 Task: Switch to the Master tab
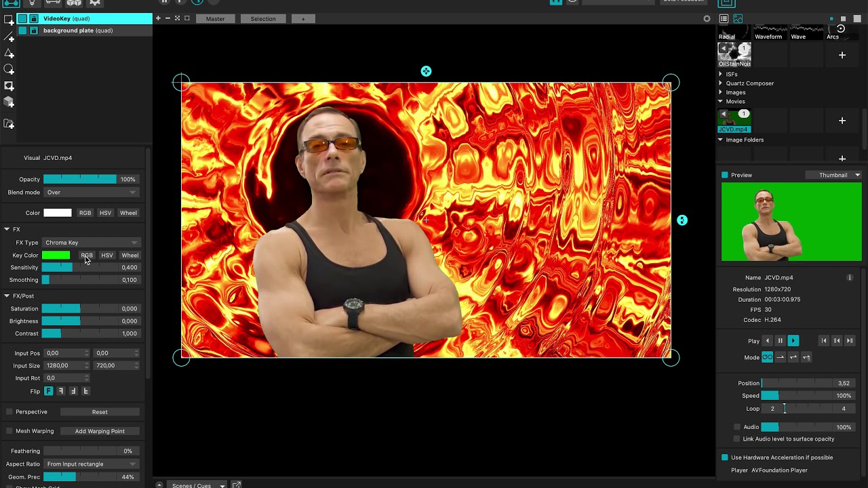[x=215, y=19]
